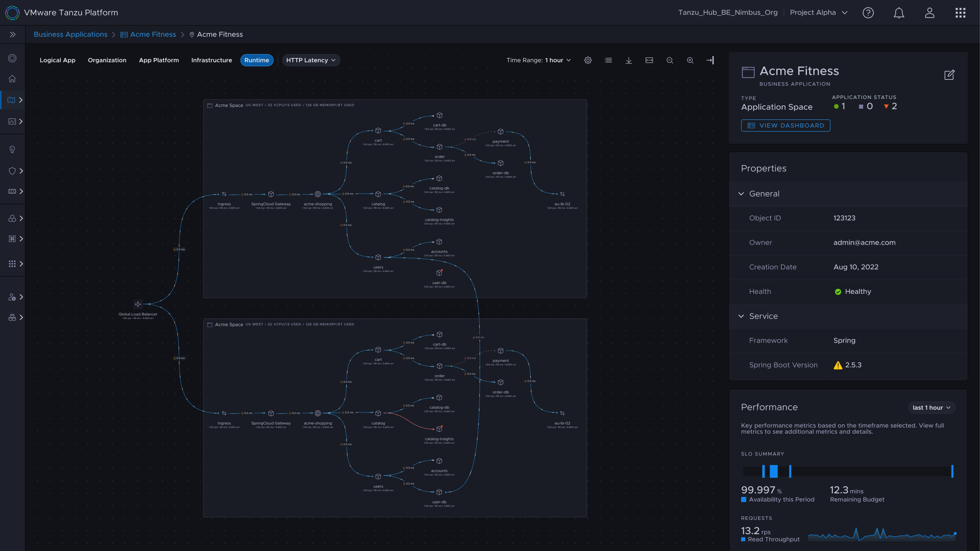Click the Spring Boot Version 2.5.3 warning

847,365
